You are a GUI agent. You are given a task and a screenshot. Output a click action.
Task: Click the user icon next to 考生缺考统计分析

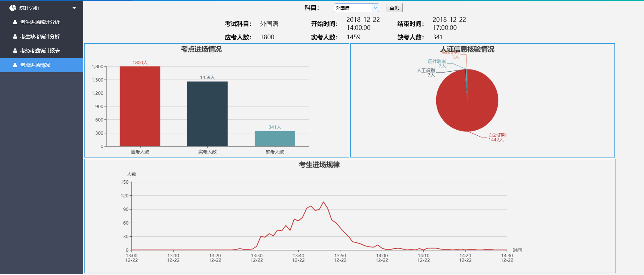pyautogui.click(x=15, y=36)
